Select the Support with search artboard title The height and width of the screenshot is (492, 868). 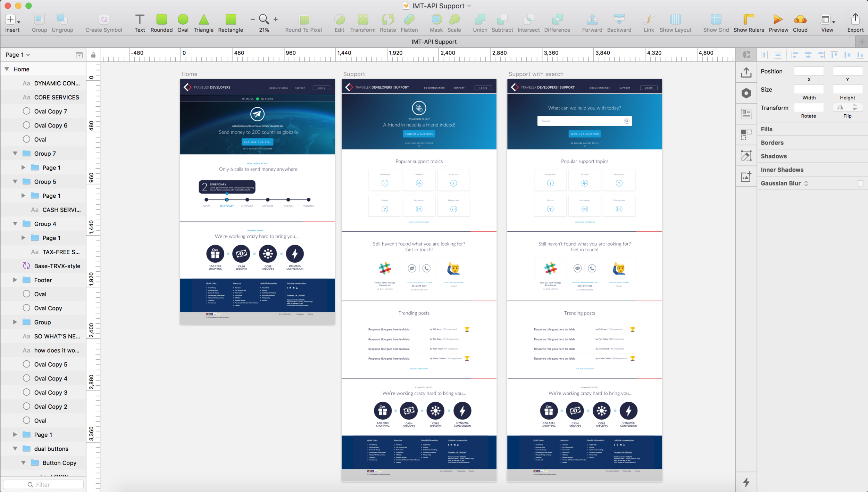536,74
